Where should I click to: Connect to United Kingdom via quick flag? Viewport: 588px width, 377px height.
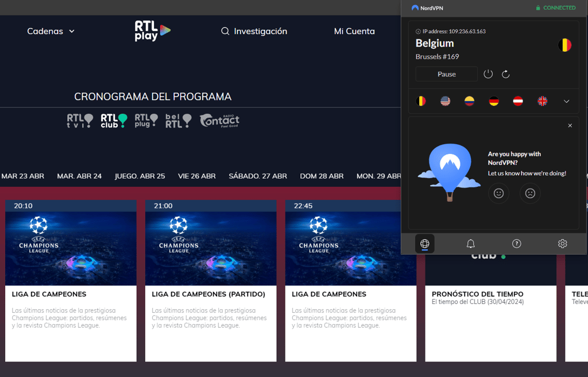click(542, 101)
